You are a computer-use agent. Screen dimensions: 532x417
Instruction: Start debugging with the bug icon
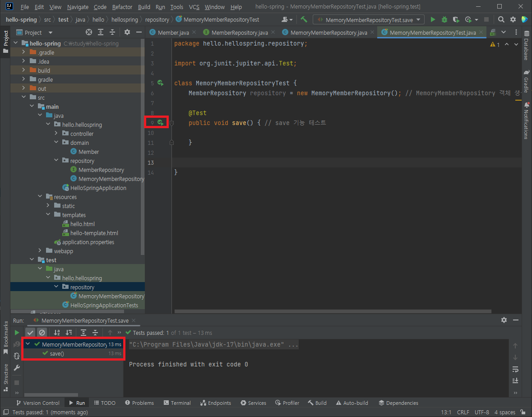pyautogui.click(x=444, y=20)
